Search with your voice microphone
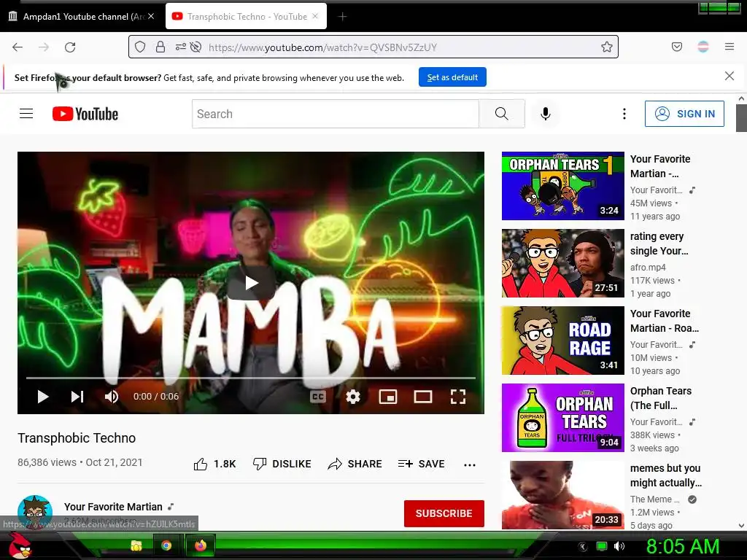The width and height of the screenshot is (747, 560). point(546,114)
